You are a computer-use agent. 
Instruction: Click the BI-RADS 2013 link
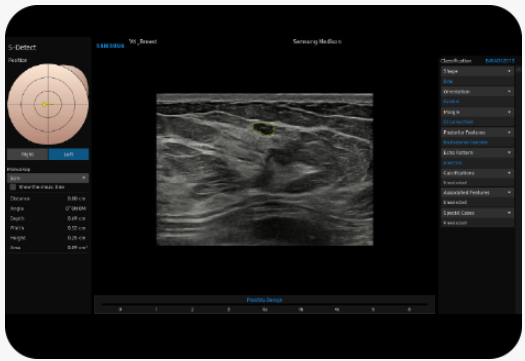click(x=500, y=61)
